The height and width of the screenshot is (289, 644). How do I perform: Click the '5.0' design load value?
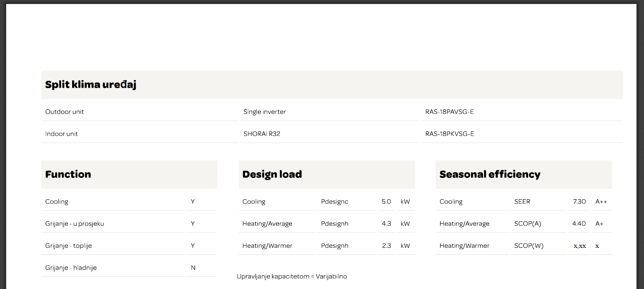point(386,201)
